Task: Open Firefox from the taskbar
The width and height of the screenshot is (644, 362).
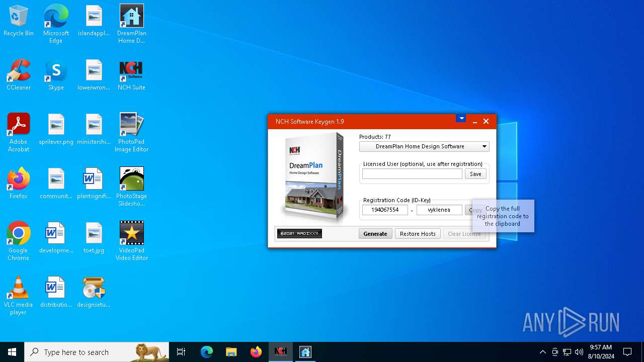Action: [x=256, y=352]
